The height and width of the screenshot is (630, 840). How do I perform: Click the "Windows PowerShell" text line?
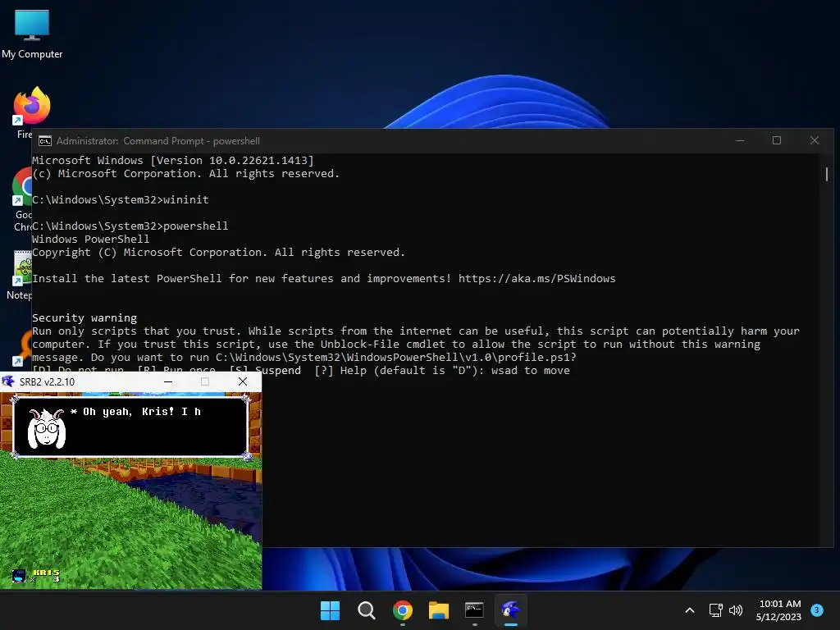pos(90,239)
